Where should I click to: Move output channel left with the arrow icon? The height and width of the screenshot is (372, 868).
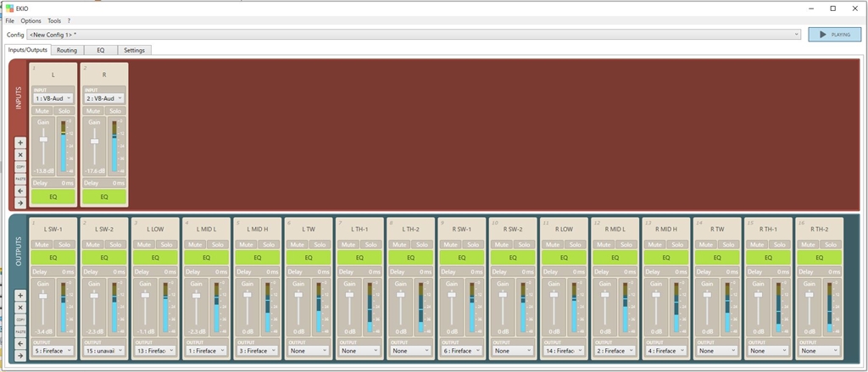(x=20, y=344)
